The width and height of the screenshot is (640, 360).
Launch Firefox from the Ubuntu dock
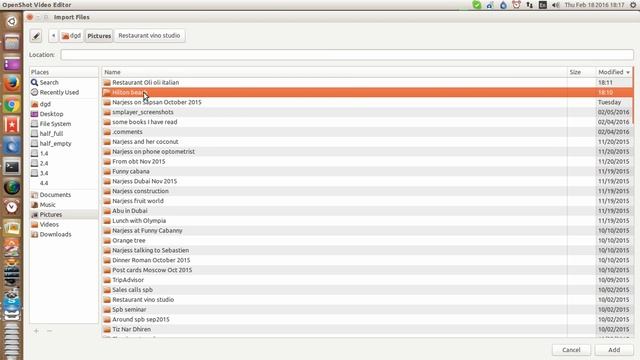pyautogui.click(x=12, y=84)
